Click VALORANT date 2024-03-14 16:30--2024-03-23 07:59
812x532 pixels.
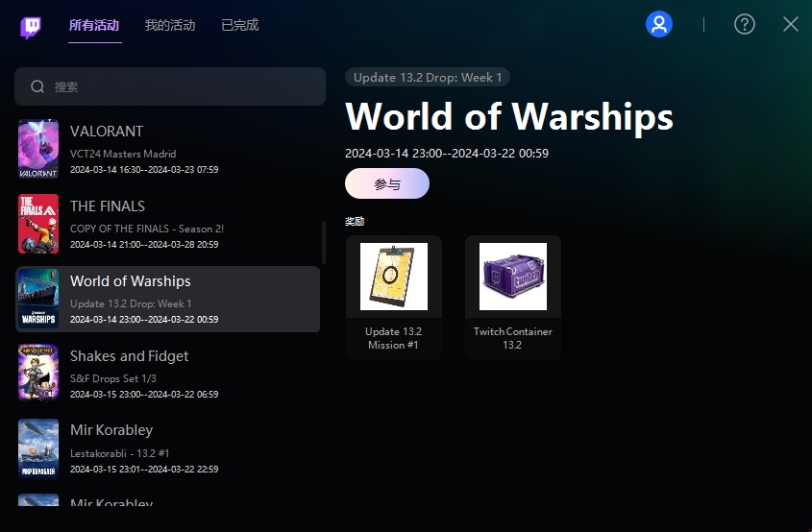pyautogui.click(x=144, y=170)
